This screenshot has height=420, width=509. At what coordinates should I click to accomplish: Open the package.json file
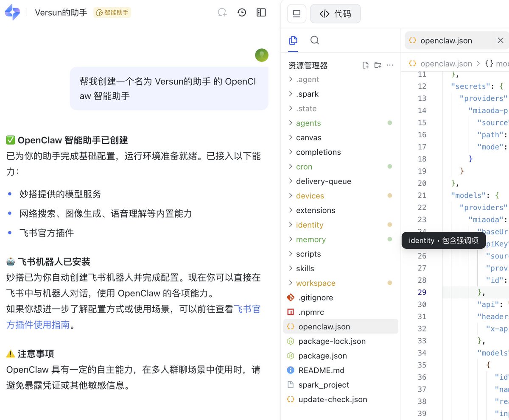(x=341, y=356)
